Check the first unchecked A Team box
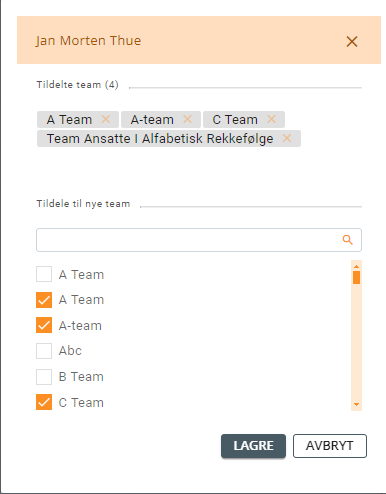This screenshot has height=494, width=386. pos(44,274)
